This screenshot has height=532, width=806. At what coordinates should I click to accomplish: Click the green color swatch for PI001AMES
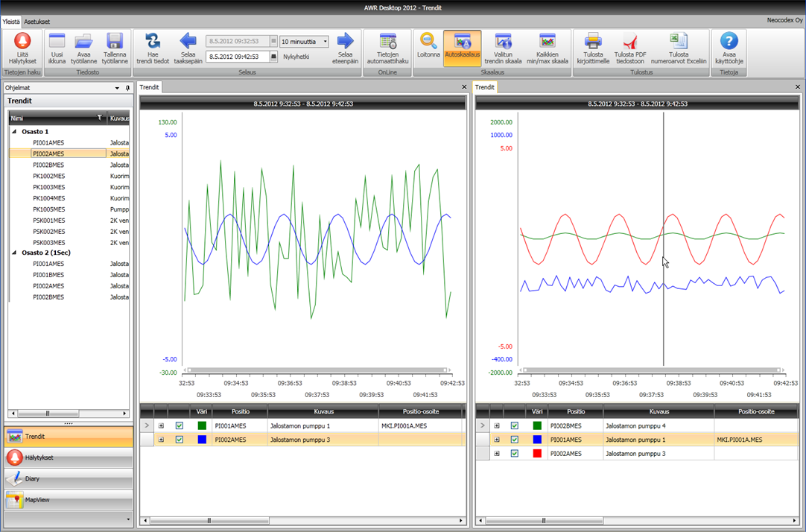coord(202,425)
